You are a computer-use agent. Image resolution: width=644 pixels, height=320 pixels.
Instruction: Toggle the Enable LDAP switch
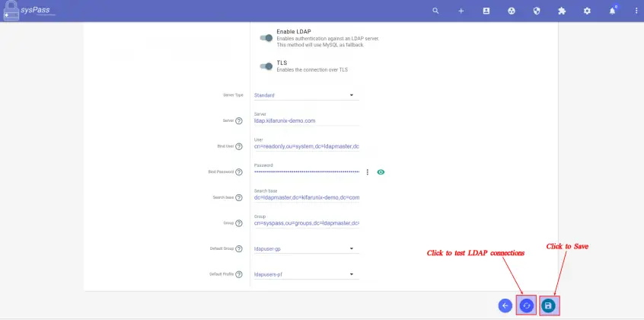[x=266, y=37]
